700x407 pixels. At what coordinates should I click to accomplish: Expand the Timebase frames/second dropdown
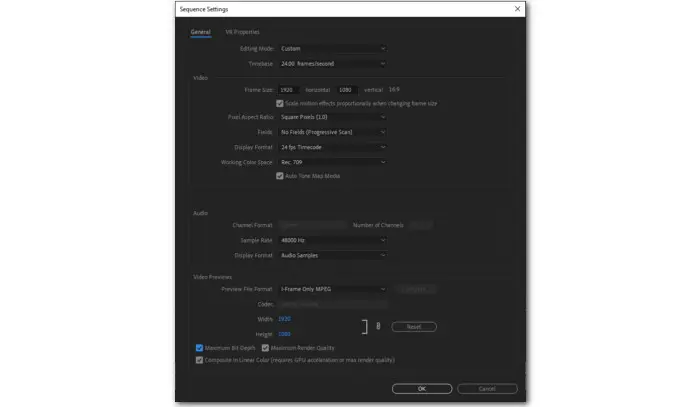332,63
